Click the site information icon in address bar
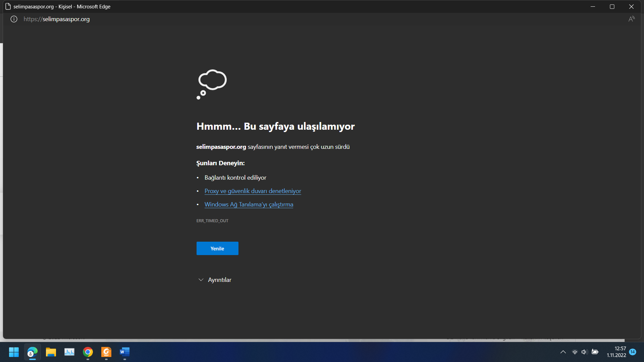This screenshot has height=362, width=644. (x=14, y=19)
